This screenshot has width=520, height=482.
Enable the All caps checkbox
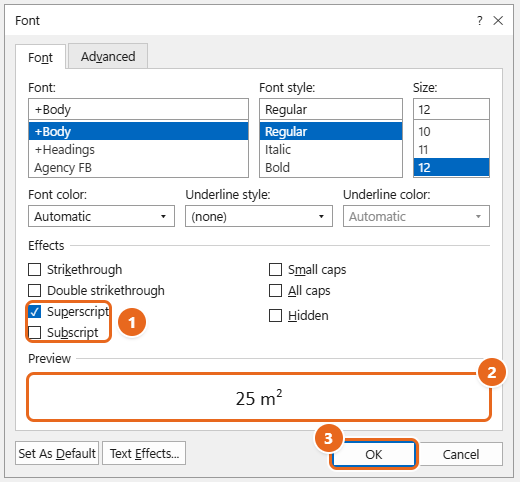click(275, 291)
